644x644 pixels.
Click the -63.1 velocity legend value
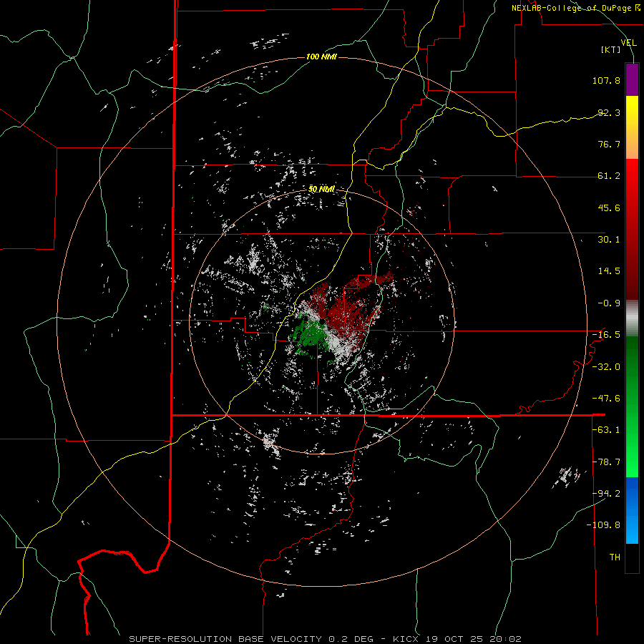[x=606, y=430]
